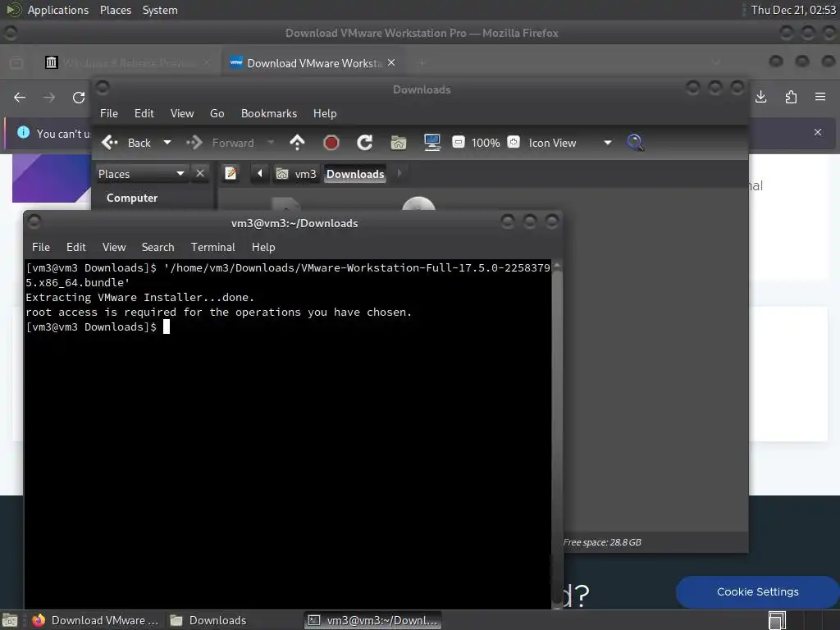The image size is (840, 630).
Task: Switch to the first Firefox tab
Action: [127, 63]
